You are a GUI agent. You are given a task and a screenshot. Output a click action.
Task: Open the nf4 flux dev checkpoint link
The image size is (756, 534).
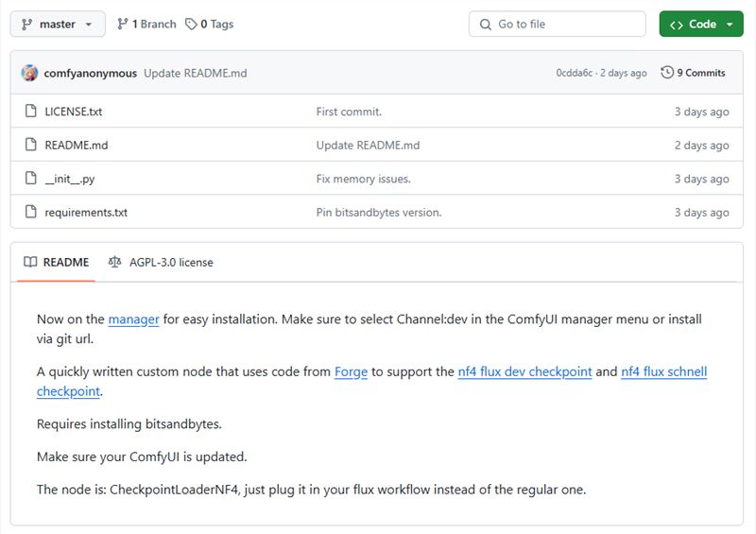524,372
